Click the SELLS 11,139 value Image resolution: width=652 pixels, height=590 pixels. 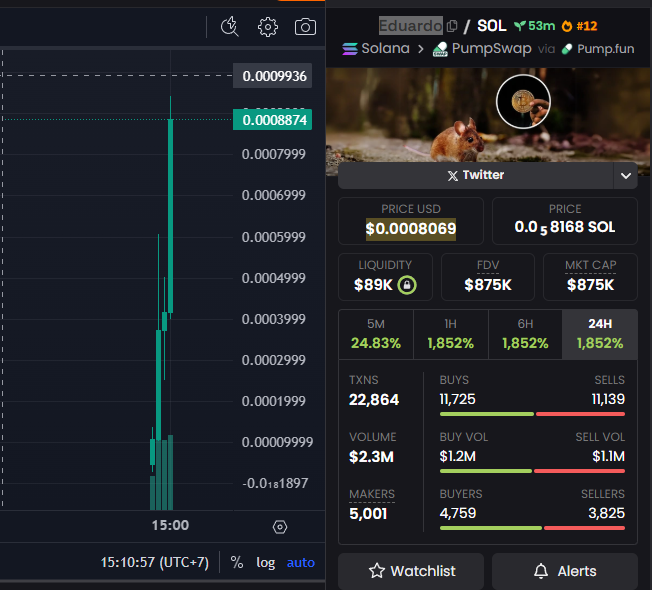click(x=608, y=399)
